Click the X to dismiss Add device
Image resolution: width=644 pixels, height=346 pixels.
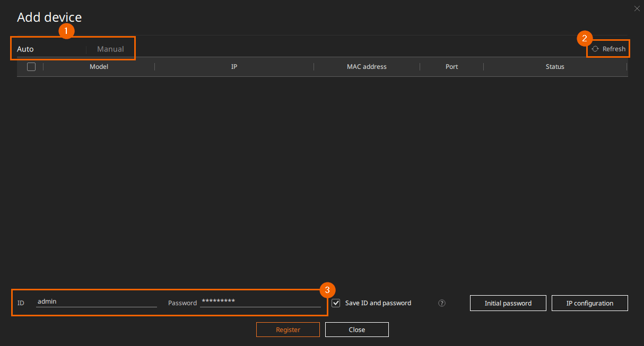(x=637, y=8)
